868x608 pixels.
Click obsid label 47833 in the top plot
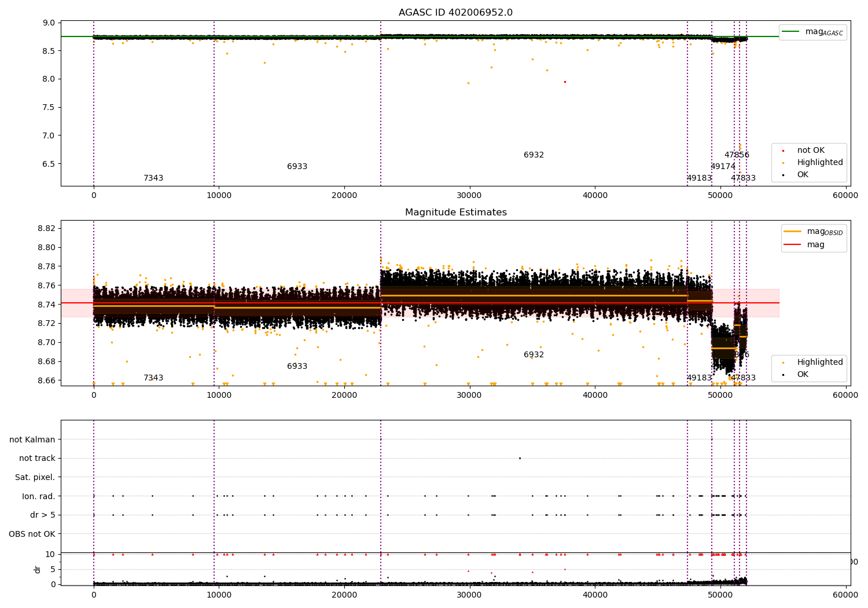[x=743, y=178]
